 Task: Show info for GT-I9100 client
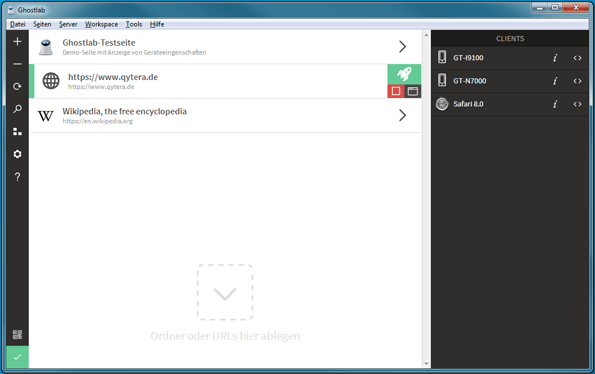[x=555, y=58]
